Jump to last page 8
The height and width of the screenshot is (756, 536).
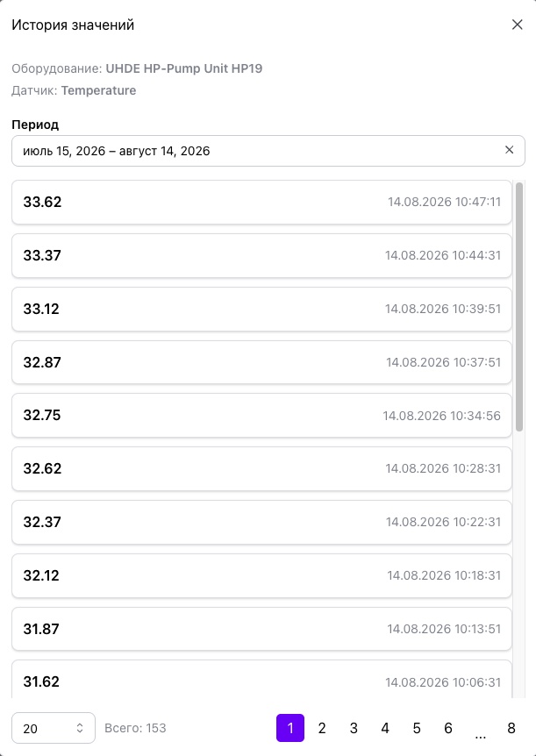[511, 728]
